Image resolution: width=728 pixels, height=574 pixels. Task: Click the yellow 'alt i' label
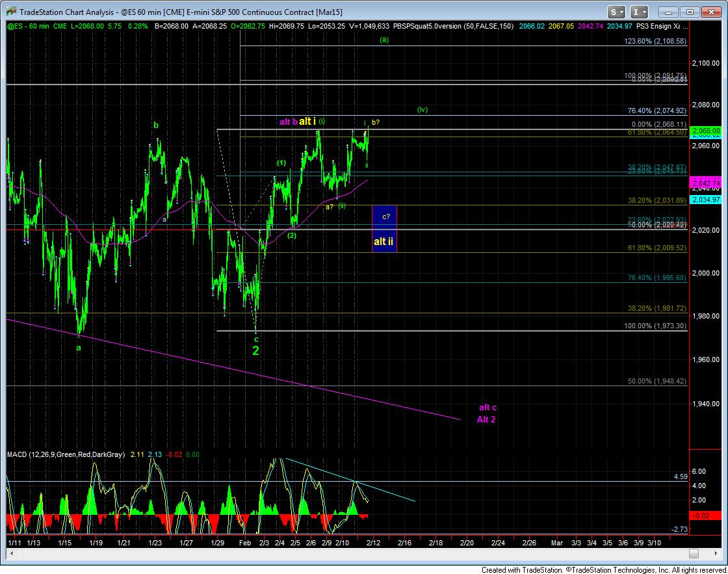pos(307,121)
